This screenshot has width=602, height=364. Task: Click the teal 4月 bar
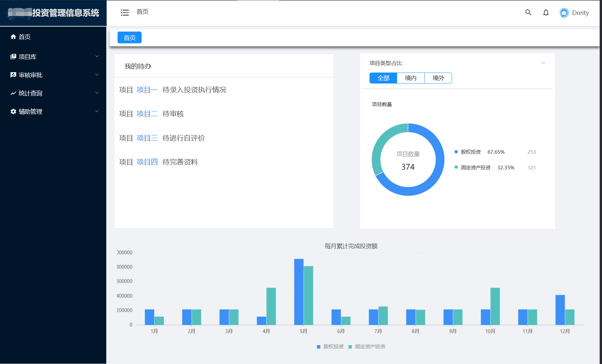click(x=271, y=306)
